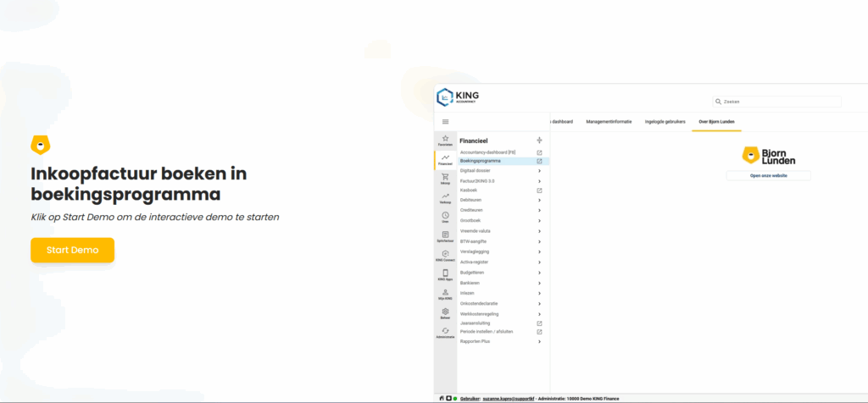Click the open-external icon next to Periode instellen
The image size is (868, 403).
click(539, 332)
